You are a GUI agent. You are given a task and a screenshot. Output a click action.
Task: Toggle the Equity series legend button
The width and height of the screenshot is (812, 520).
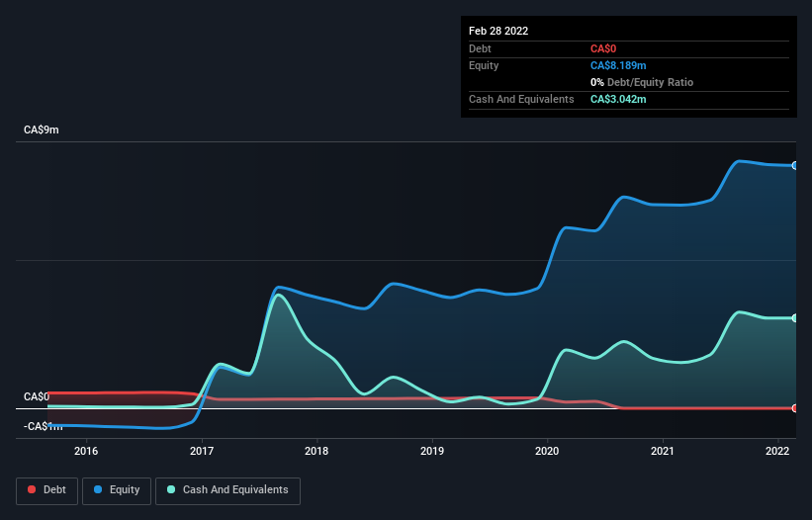117,490
